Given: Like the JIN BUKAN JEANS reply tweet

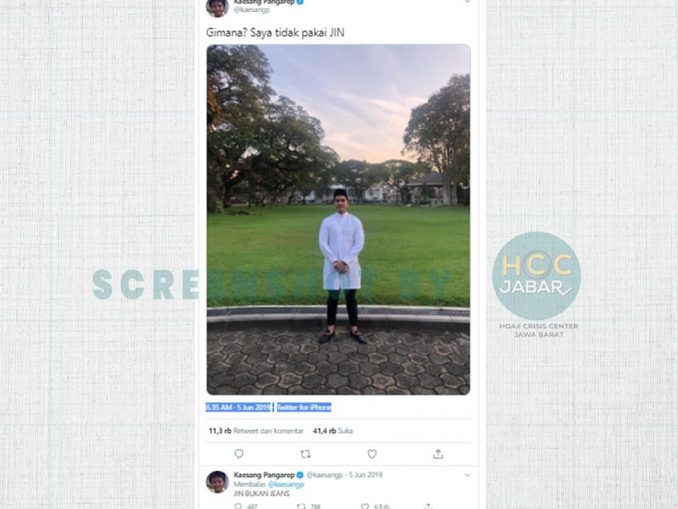Looking at the screenshot, I should (365, 506).
